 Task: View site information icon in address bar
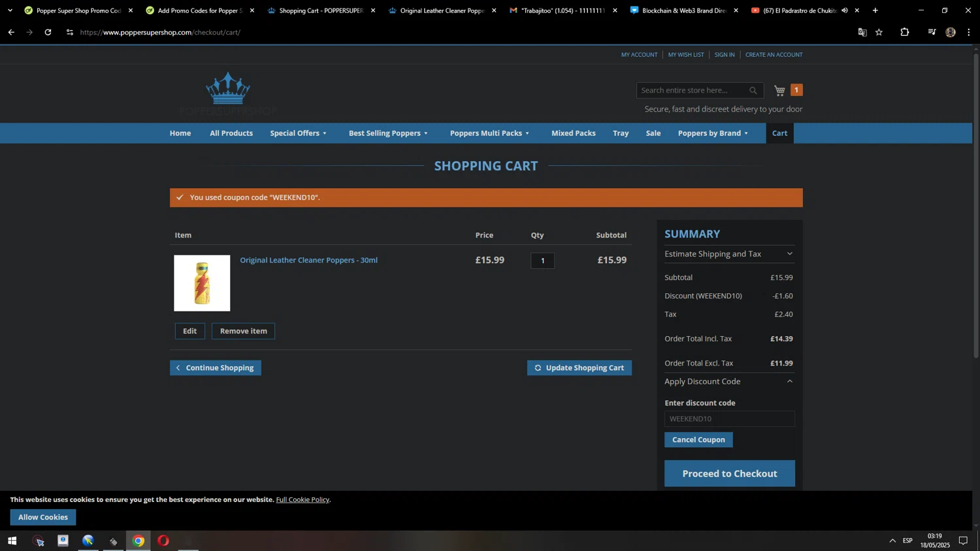pos(70,32)
